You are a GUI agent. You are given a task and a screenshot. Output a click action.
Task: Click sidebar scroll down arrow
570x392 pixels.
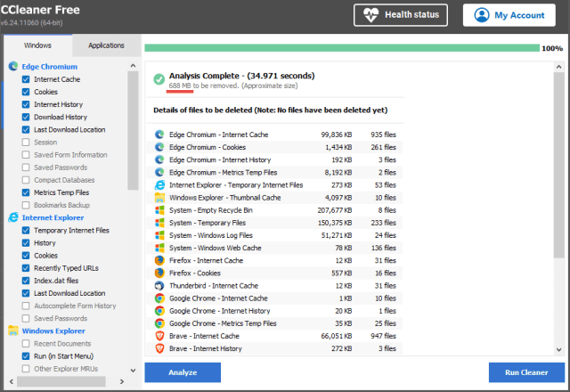(x=133, y=371)
